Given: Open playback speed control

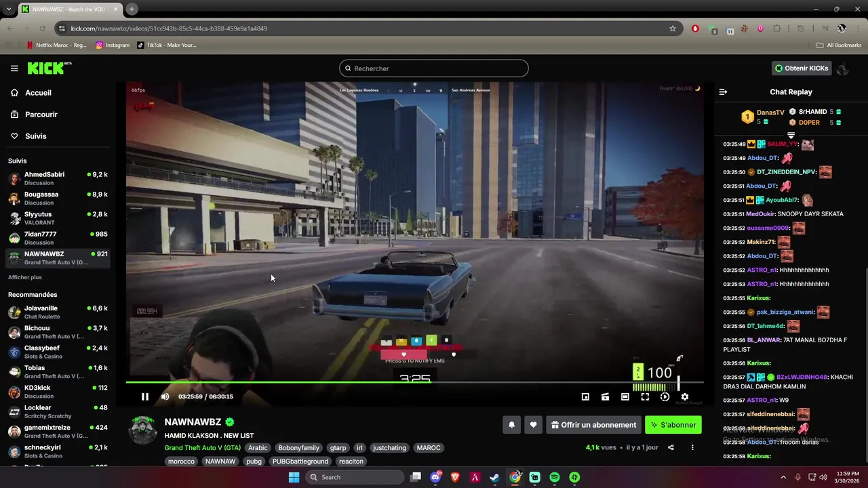Looking at the screenshot, I should [x=665, y=396].
